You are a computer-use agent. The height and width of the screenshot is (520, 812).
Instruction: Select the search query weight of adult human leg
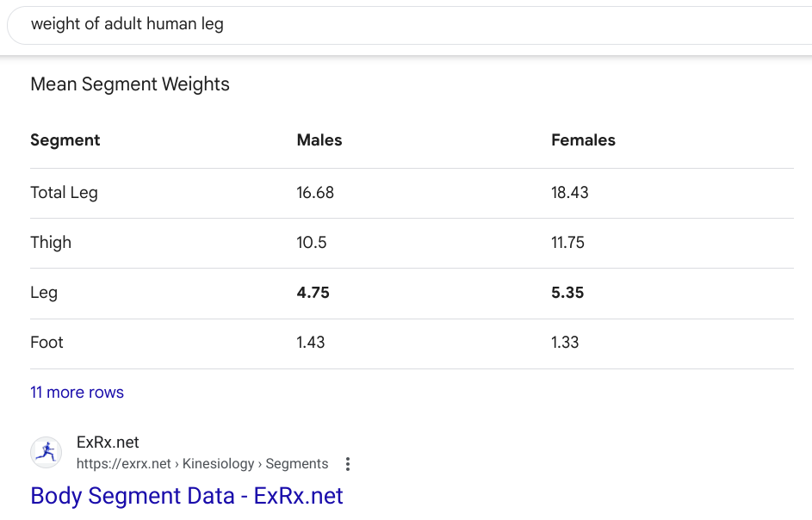[127, 24]
